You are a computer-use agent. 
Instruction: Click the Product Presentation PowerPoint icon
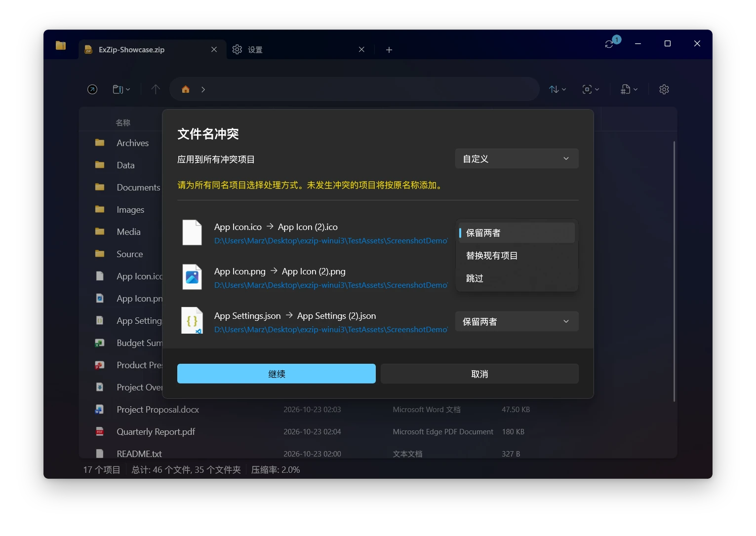100,365
